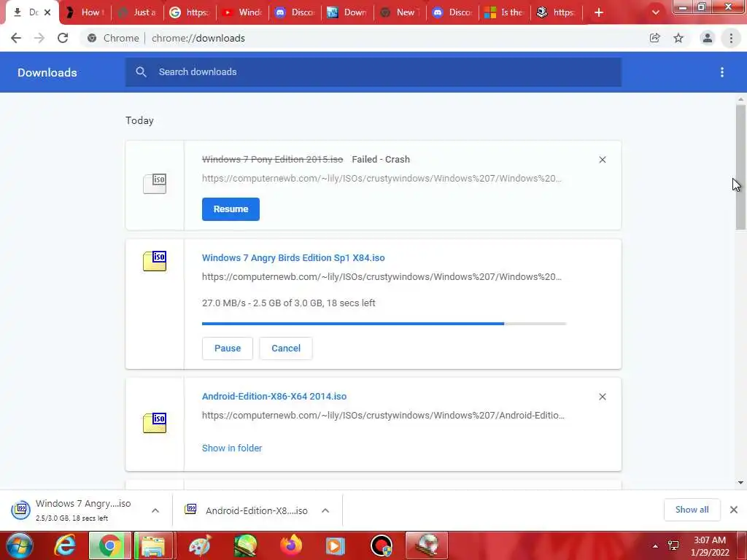The image size is (747, 560).
Task: Open the Windows 7 Angry Birds Edition file link
Action: click(x=293, y=257)
